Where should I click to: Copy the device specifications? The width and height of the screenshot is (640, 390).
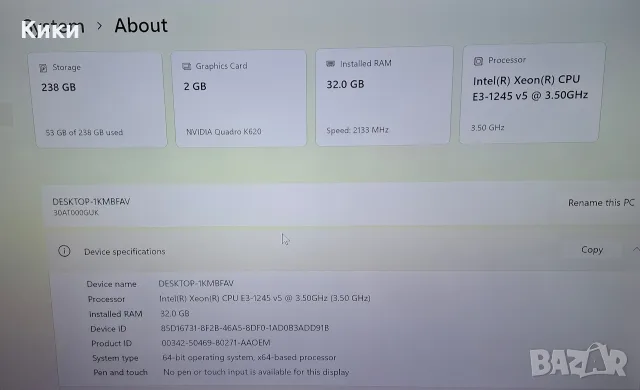[x=592, y=249]
